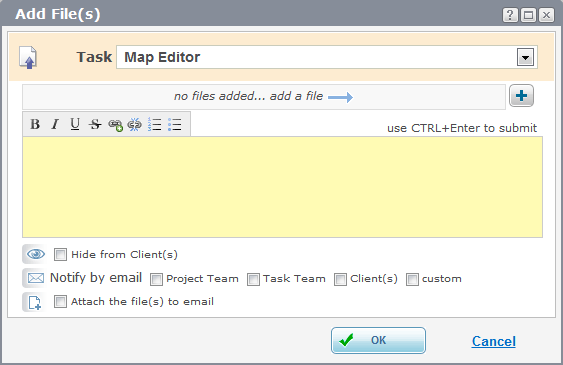563x365 pixels.
Task: Insert a numbered list
Action: click(155, 124)
